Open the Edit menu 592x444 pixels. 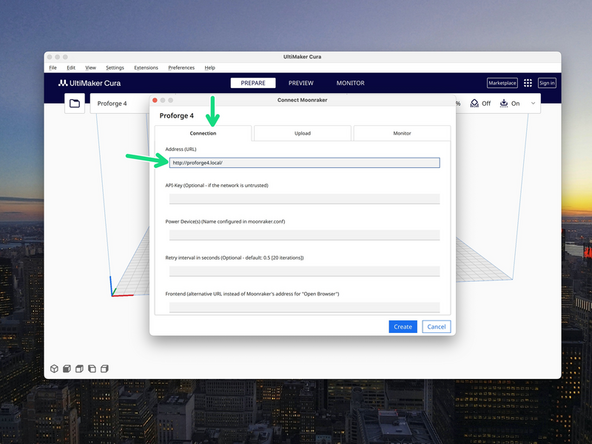71,68
